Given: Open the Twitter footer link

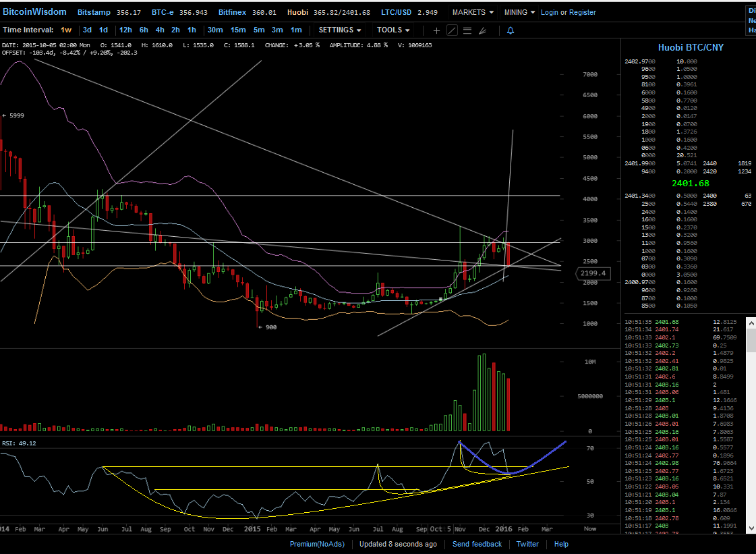Looking at the screenshot, I should (527, 544).
